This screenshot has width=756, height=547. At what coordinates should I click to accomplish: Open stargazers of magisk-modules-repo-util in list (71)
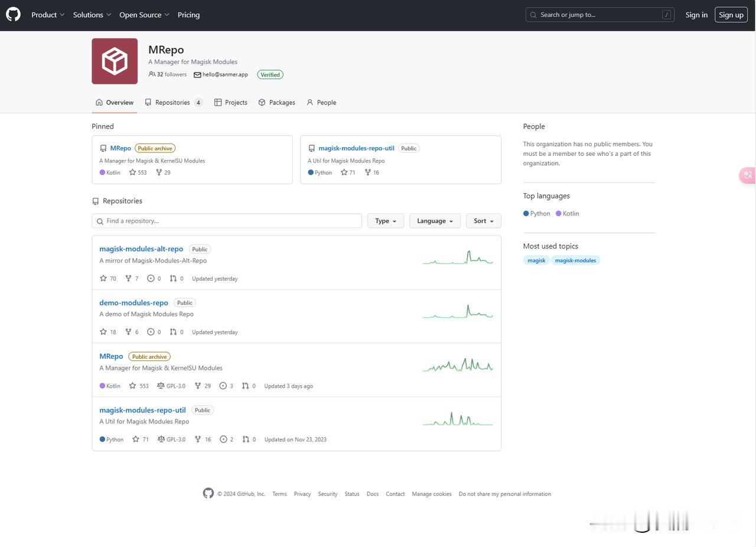click(141, 439)
